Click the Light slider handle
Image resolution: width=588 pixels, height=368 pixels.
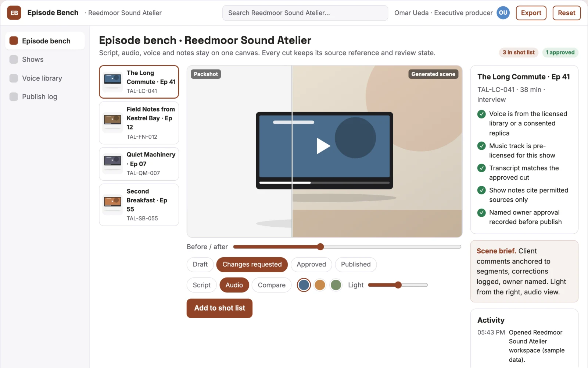(x=398, y=285)
